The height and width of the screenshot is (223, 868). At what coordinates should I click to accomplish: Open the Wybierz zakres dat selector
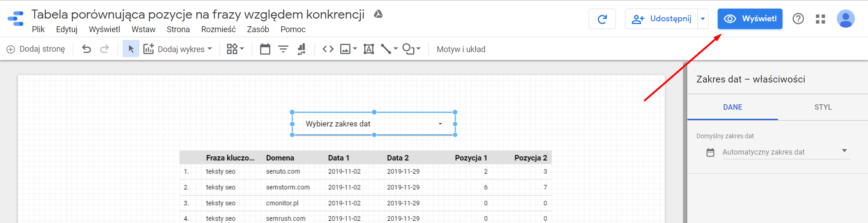374,124
